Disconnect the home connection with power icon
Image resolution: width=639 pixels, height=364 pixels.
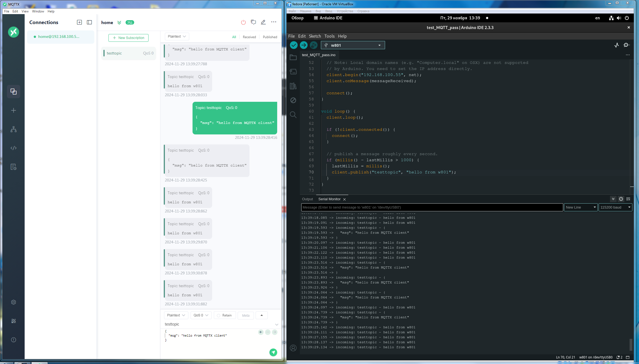click(243, 22)
